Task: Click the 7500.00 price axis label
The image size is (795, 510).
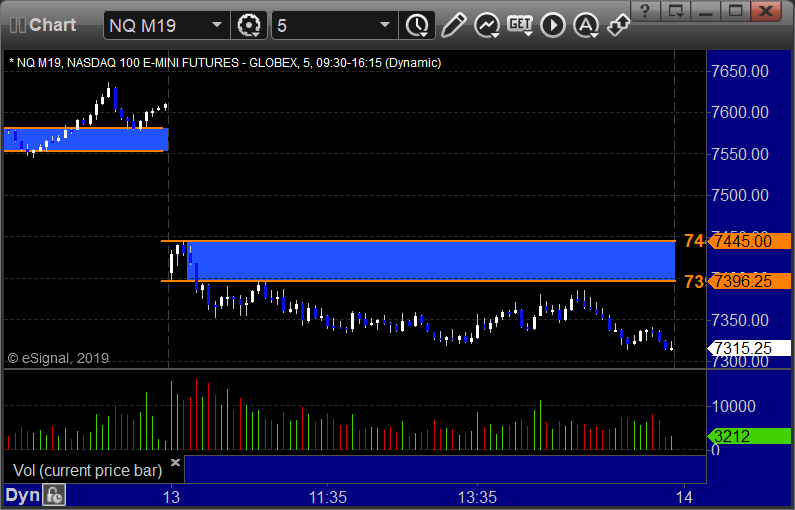Action: [x=740, y=195]
